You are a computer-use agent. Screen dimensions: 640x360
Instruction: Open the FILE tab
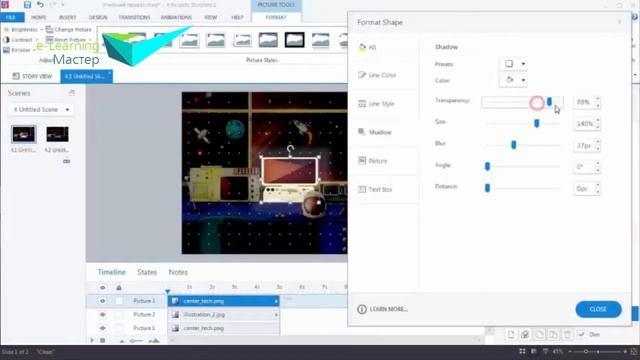12,17
